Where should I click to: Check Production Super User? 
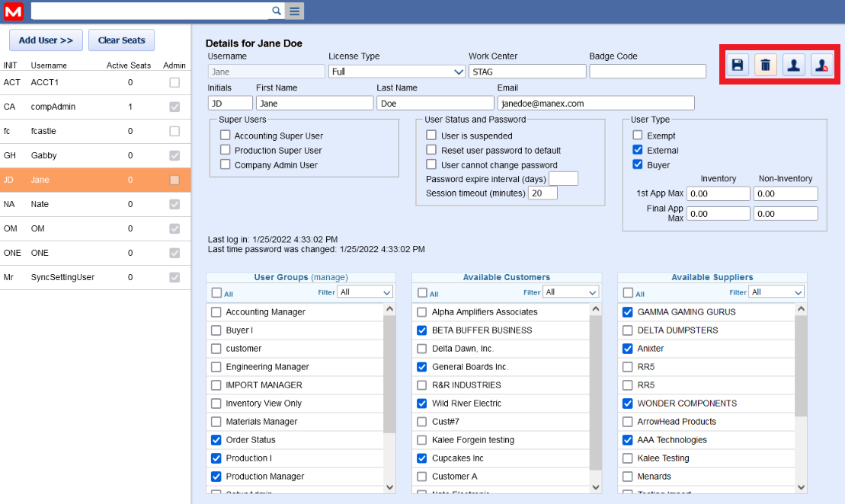(226, 150)
